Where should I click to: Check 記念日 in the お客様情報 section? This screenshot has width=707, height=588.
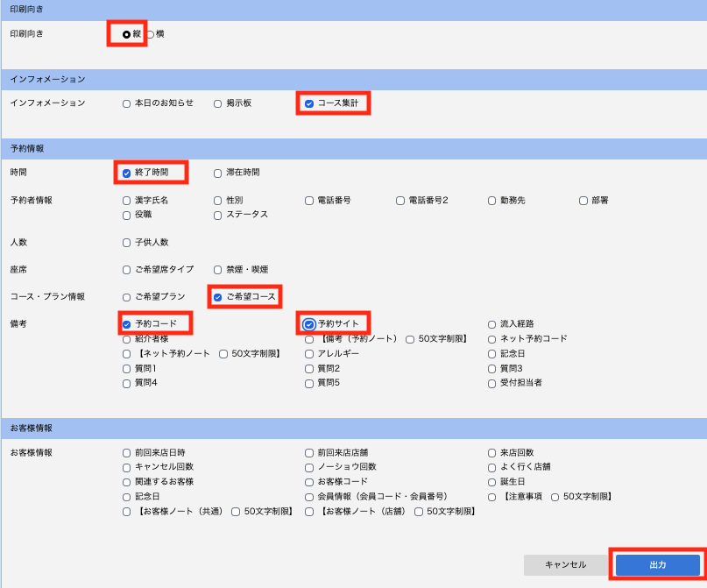pos(126,497)
